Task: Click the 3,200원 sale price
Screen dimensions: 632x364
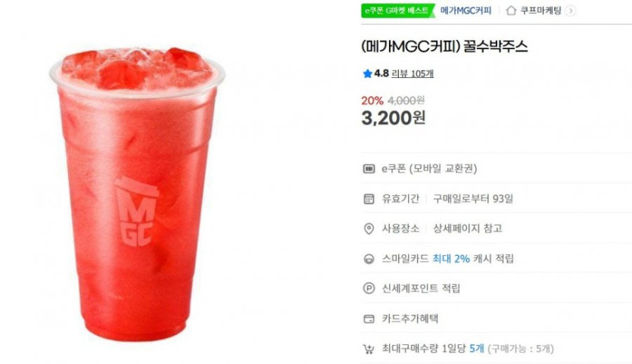Action: pyautogui.click(x=394, y=118)
